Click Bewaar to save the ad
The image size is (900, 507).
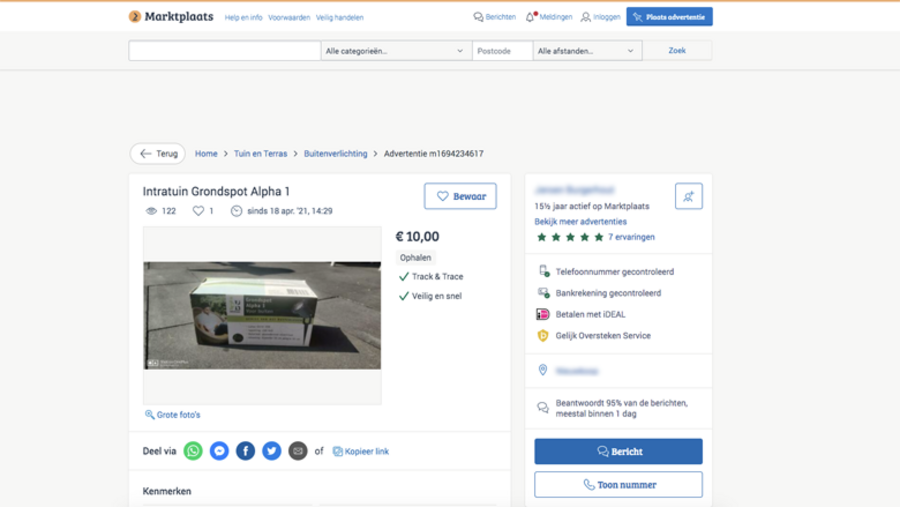coord(460,196)
